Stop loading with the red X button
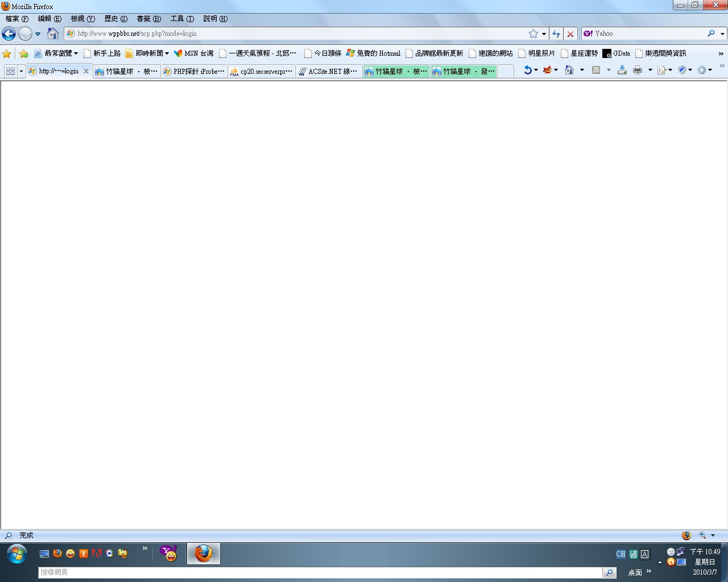728x582 pixels. coord(570,34)
